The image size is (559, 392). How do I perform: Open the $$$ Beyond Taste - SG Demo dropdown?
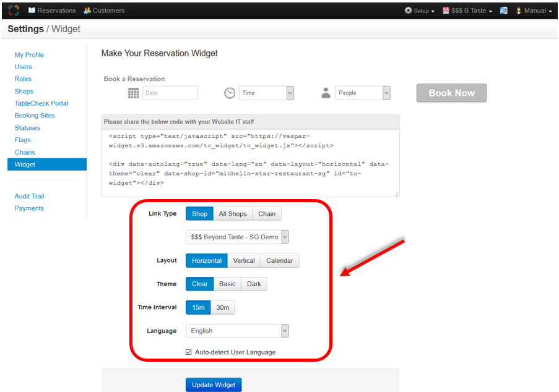237,237
